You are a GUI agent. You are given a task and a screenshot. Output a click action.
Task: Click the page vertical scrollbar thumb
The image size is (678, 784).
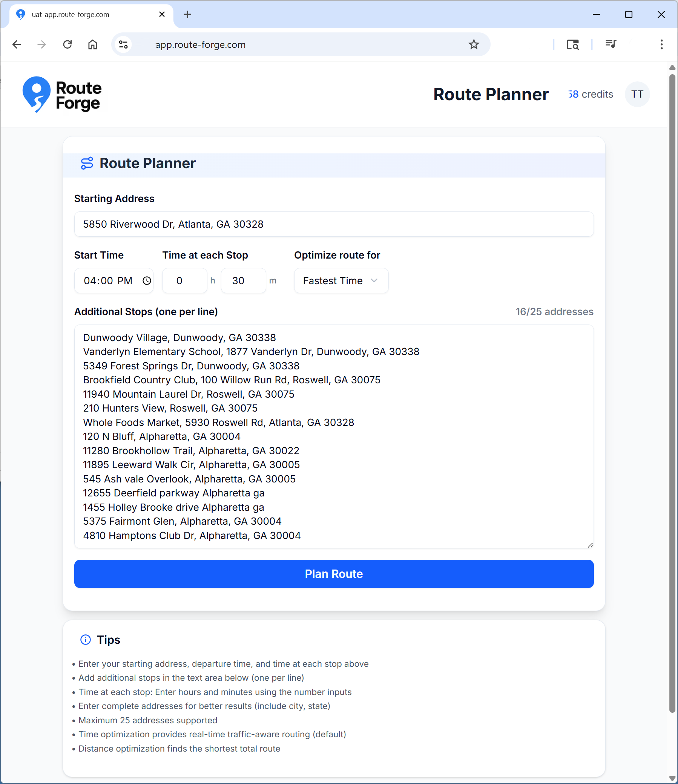(672, 394)
